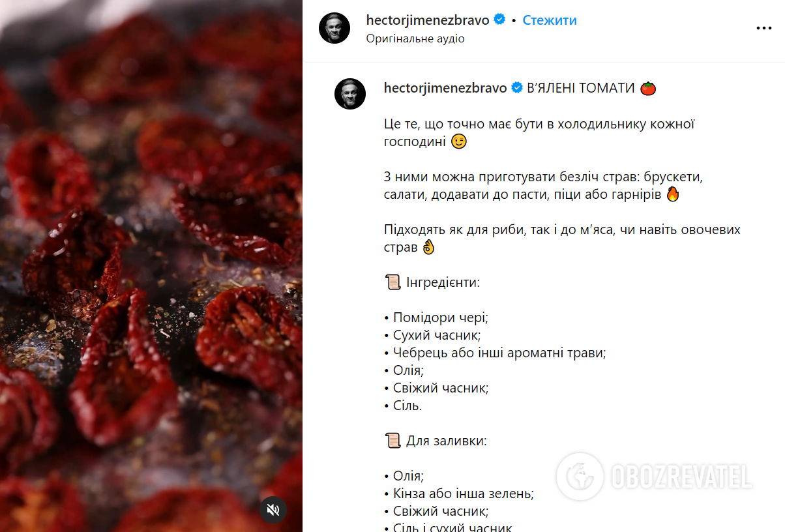Click the profile avatar beside the caption
This screenshot has width=785, height=532.
tap(350, 94)
